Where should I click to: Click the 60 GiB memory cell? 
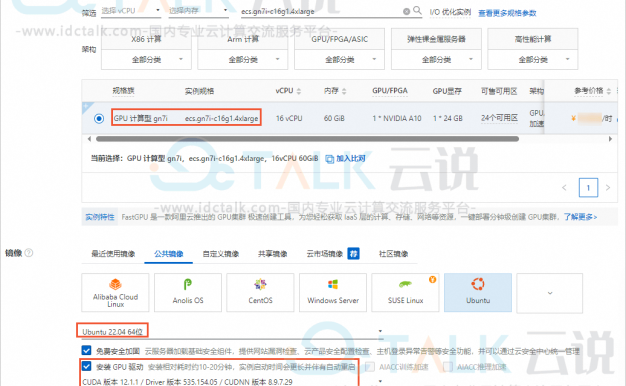point(334,119)
